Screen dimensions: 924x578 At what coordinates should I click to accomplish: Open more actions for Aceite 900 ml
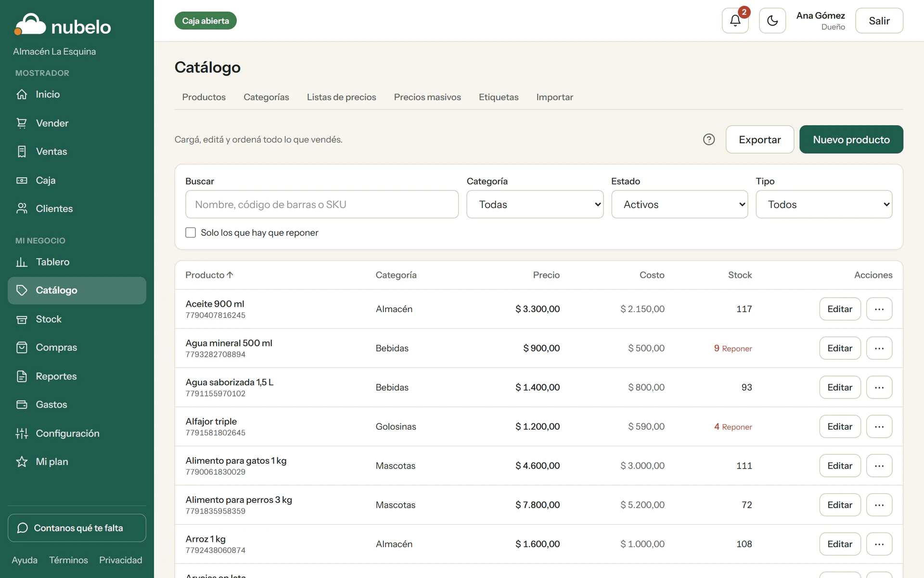[879, 309]
